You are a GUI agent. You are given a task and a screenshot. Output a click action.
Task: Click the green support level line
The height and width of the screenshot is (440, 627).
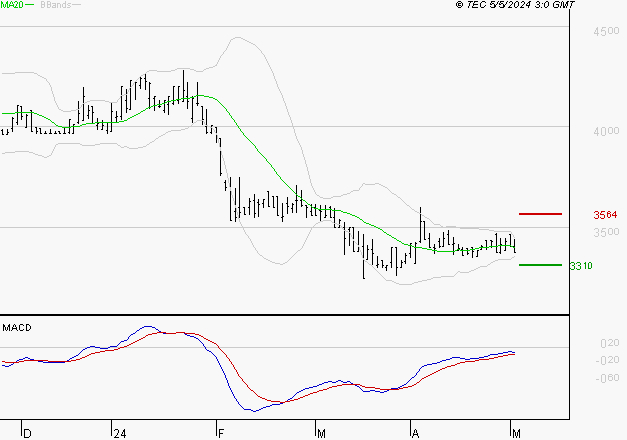pos(540,265)
